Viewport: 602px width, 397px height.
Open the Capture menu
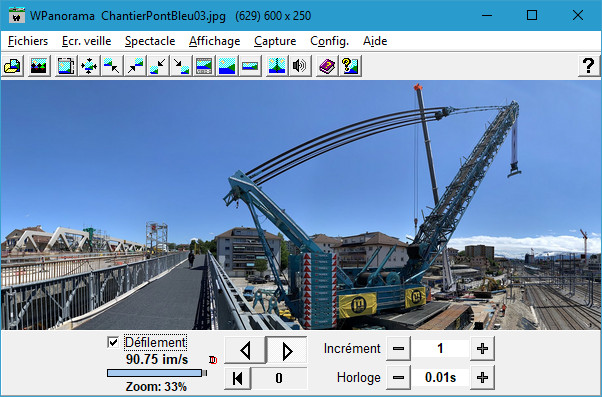click(275, 41)
